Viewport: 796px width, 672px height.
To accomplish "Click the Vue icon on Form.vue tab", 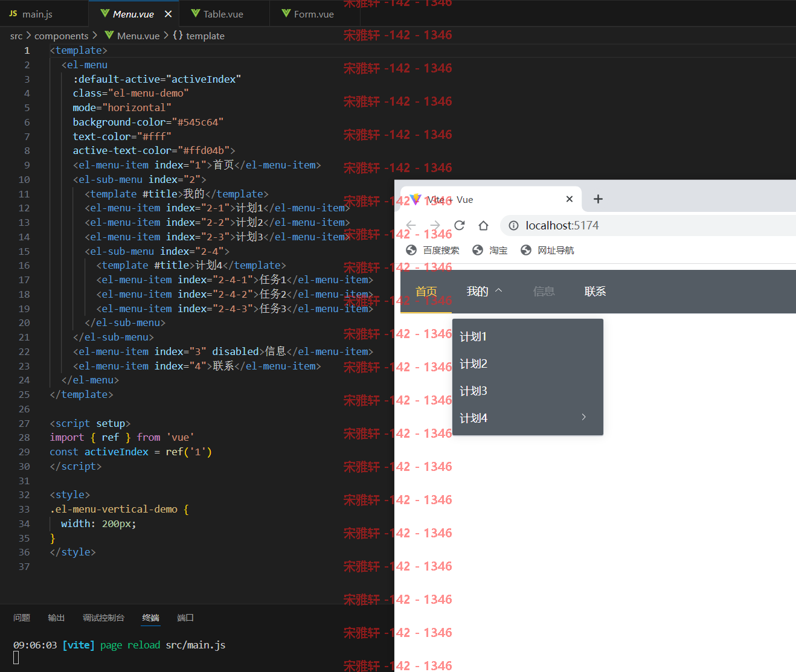I will click(286, 13).
